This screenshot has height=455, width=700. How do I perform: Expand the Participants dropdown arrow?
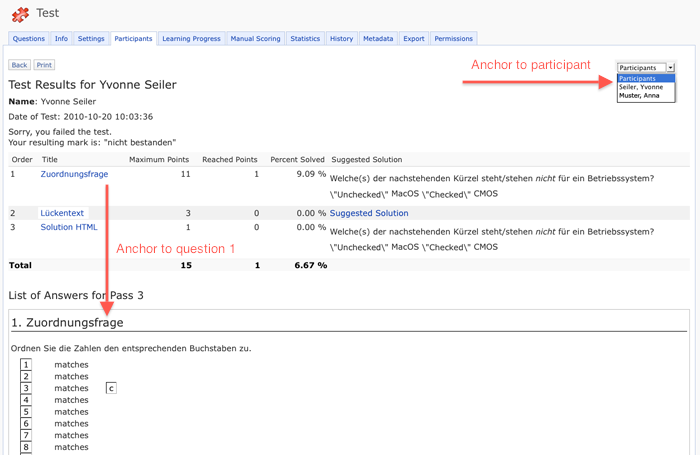(x=670, y=68)
